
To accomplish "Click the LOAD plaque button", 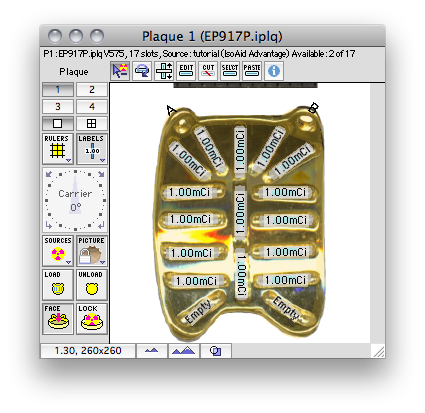I will point(58,285).
